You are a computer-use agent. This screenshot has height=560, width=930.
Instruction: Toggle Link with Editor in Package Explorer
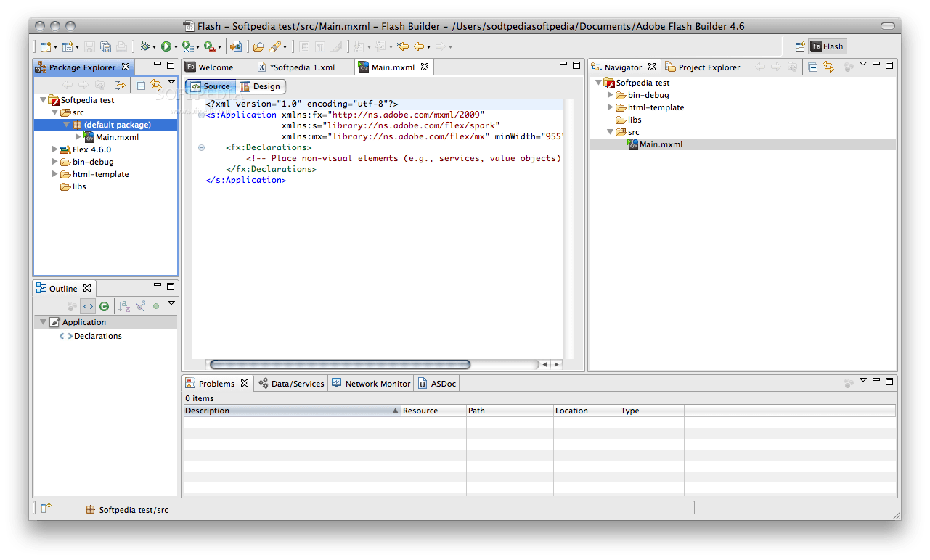coord(156,85)
